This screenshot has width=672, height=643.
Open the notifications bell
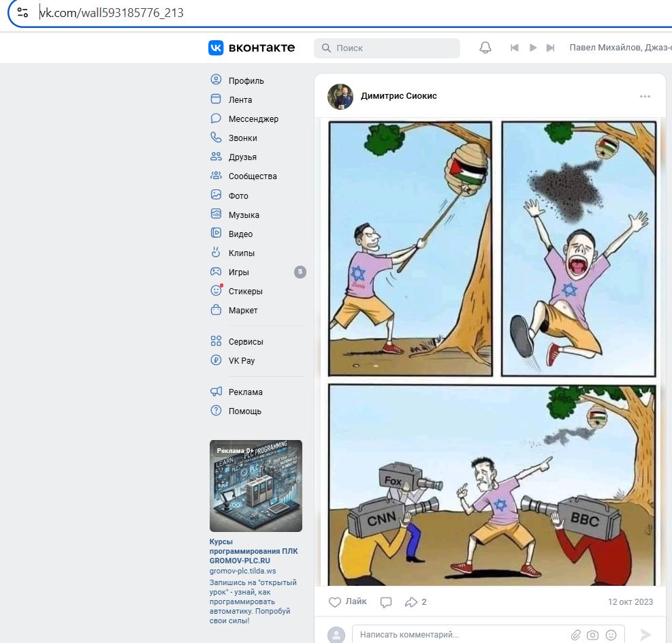pos(485,48)
